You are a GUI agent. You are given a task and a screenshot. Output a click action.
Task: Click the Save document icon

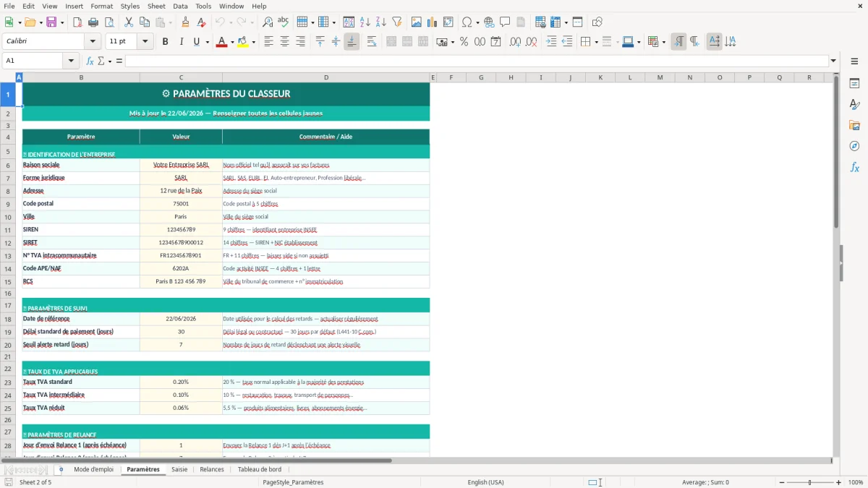pyautogui.click(x=51, y=22)
